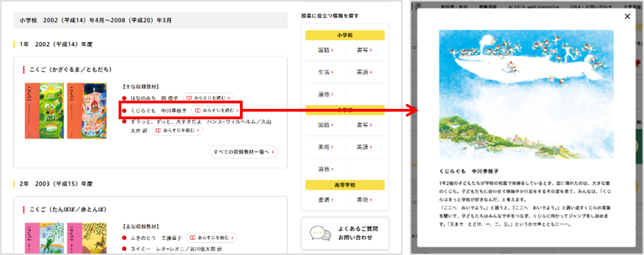644x255 pixels.
Task: Click the スイミー レオ=レオニ list entry text
Action: pyautogui.click(x=177, y=249)
